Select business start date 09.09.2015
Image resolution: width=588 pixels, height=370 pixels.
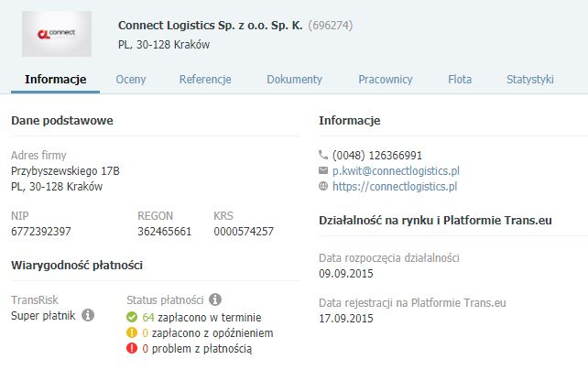click(x=346, y=274)
